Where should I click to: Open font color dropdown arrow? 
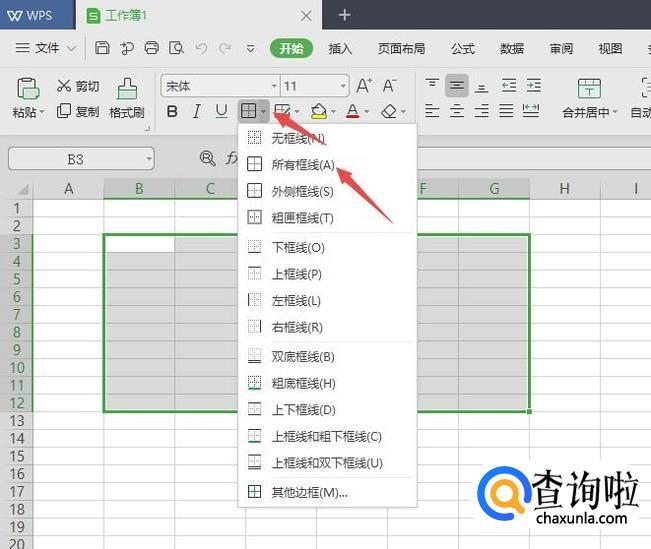point(367,111)
